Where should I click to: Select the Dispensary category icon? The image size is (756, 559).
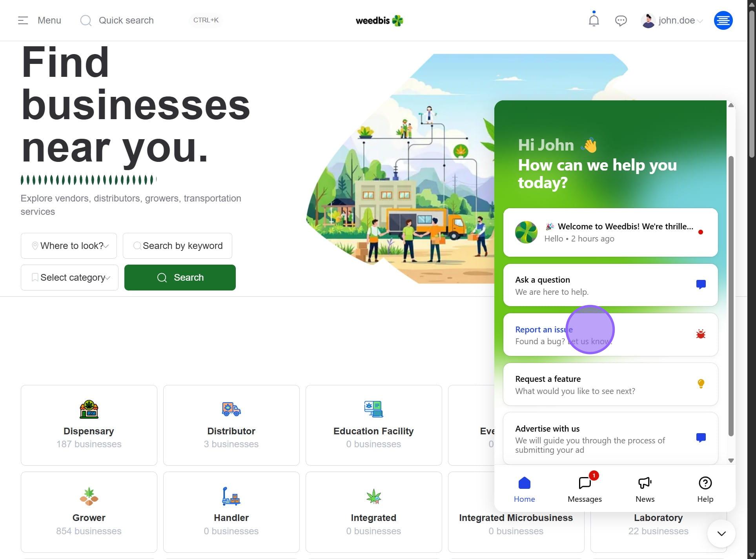(x=89, y=409)
